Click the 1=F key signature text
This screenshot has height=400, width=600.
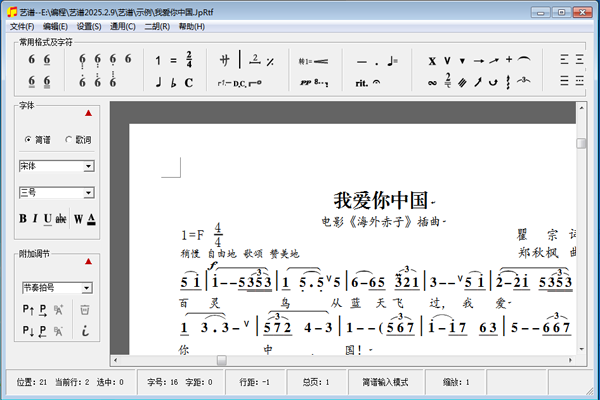click(x=192, y=235)
